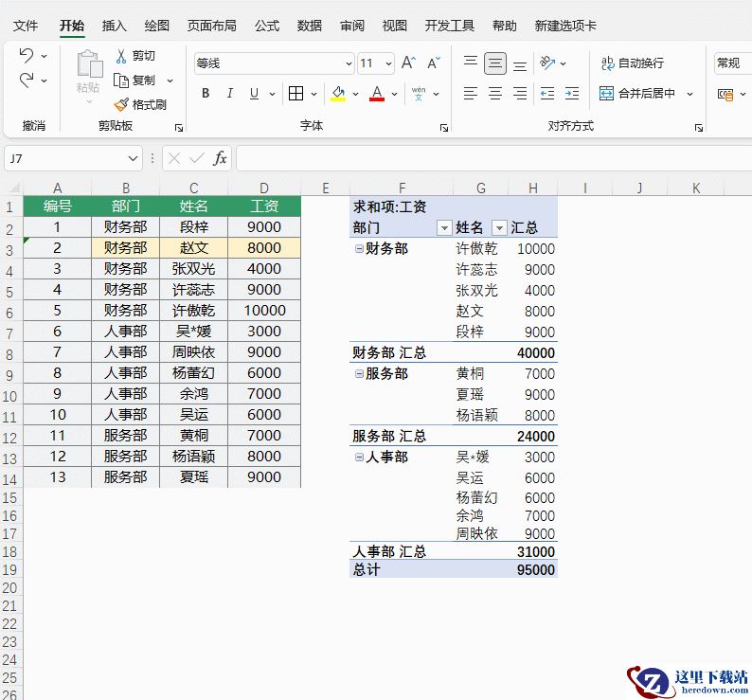The width and height of the screenshot is (752, 700).
Task: Select the Format Painter brush
Action: click(x=121, y=104)
